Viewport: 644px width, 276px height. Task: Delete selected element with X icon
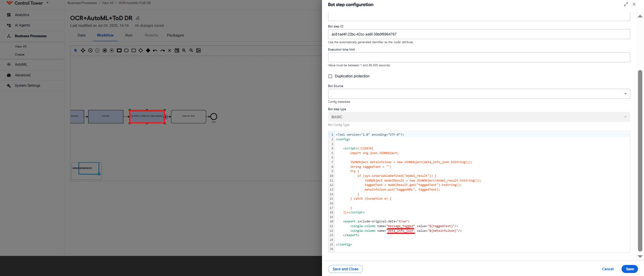tap(169, 51)
